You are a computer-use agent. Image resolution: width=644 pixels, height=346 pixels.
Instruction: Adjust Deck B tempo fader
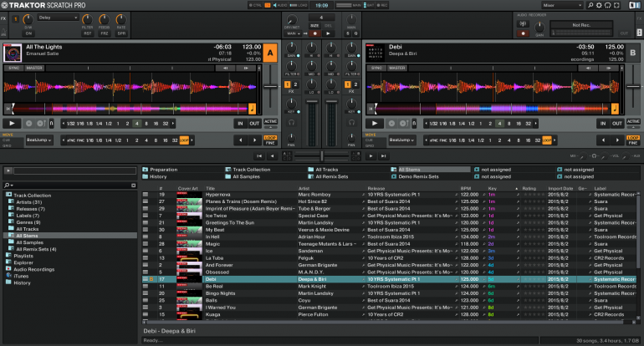coord(633,86)
